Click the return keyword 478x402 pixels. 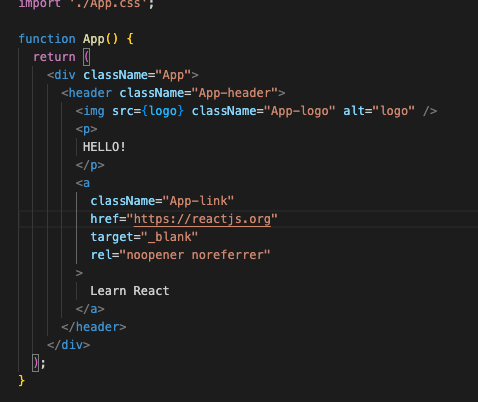click(x=54, y=57)
